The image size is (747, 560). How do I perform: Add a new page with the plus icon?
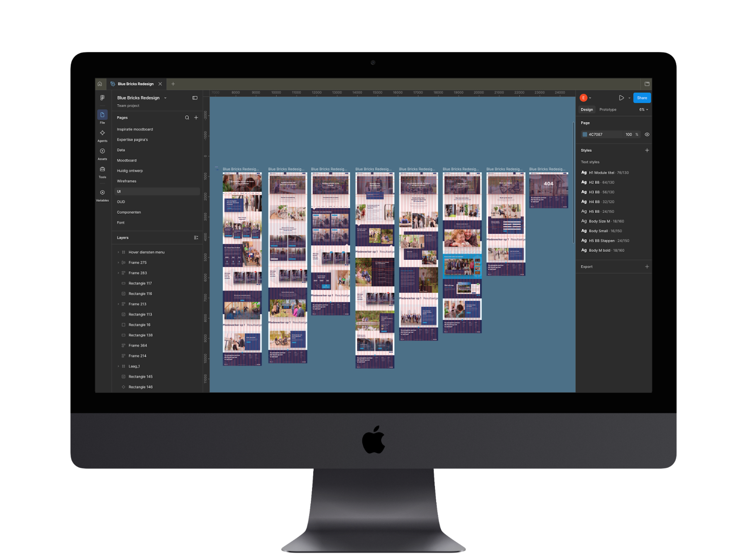point(196,118)
